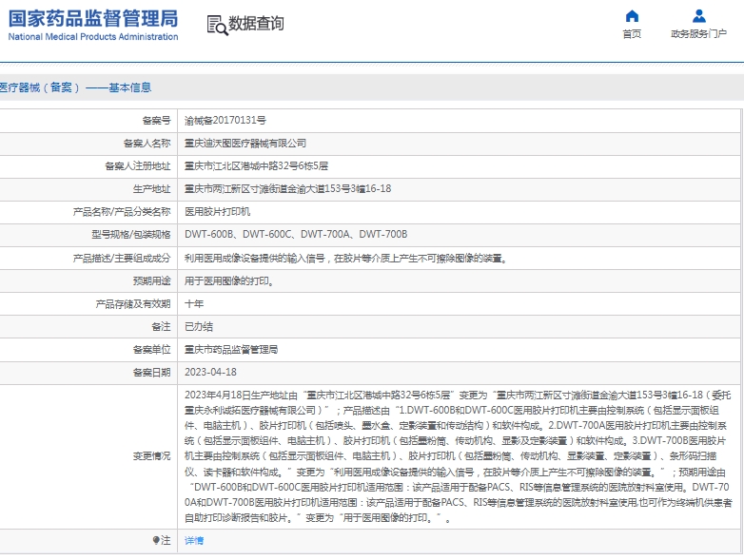Open the 详情 link in the 注 row

(x=194, y=541)
